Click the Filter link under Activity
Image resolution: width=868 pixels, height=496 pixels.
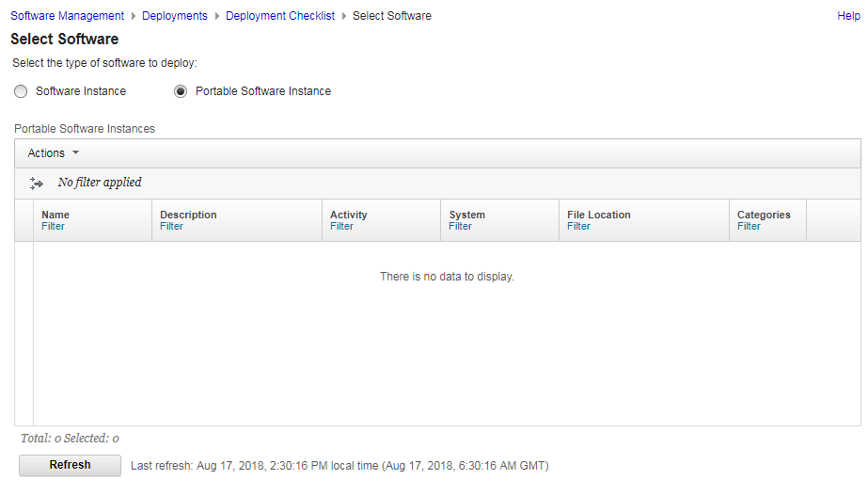tap(342, 227)
